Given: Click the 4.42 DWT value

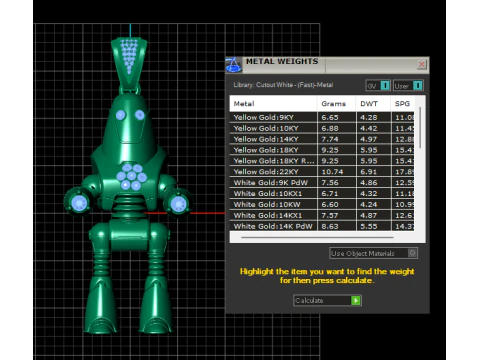Looking at the screenshot, I should click(369, 128).
